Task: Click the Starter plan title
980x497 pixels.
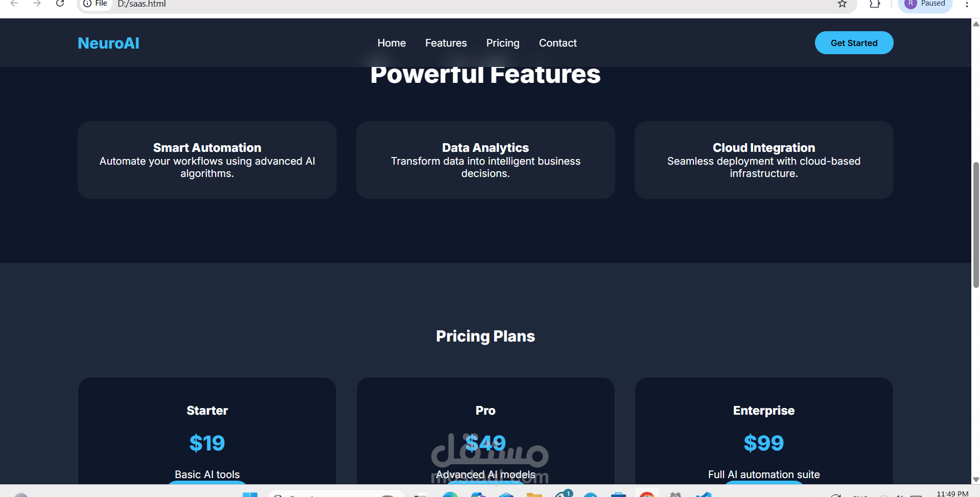Action: click(207, 411)
